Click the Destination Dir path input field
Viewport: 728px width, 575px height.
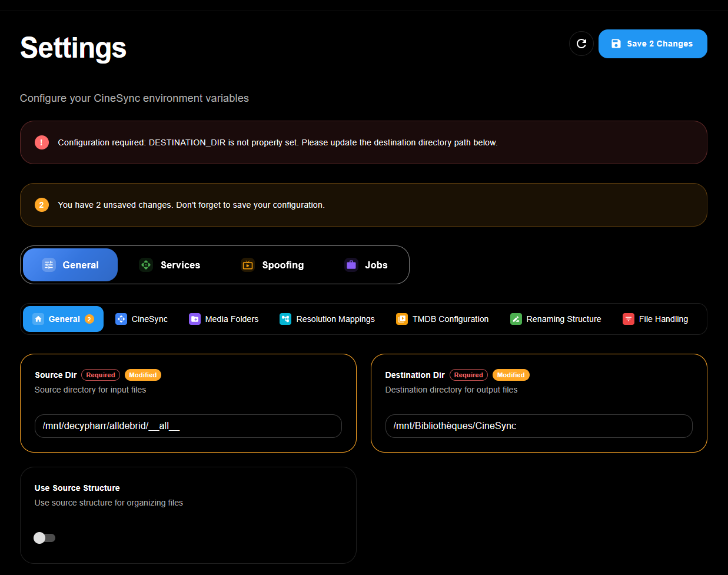(x=538, y=426)
